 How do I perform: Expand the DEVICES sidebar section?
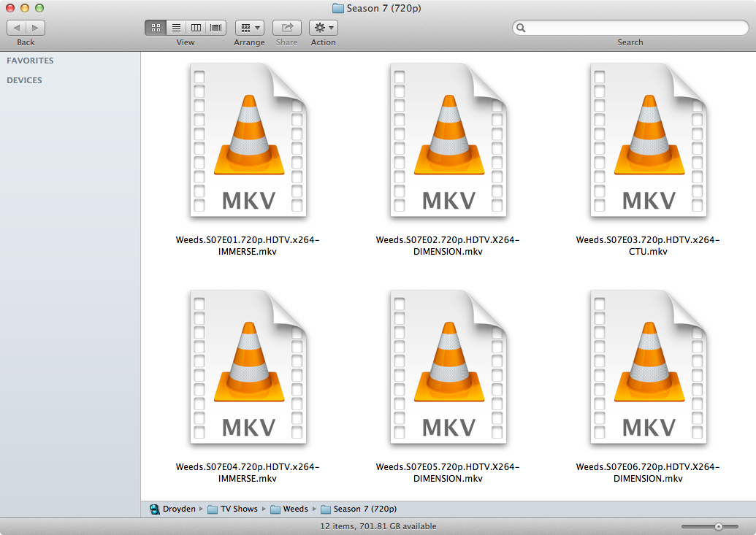[24, 80]
